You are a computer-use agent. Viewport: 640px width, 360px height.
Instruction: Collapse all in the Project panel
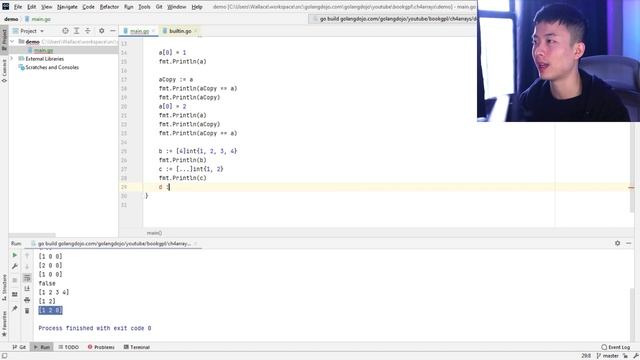[88, 31]
